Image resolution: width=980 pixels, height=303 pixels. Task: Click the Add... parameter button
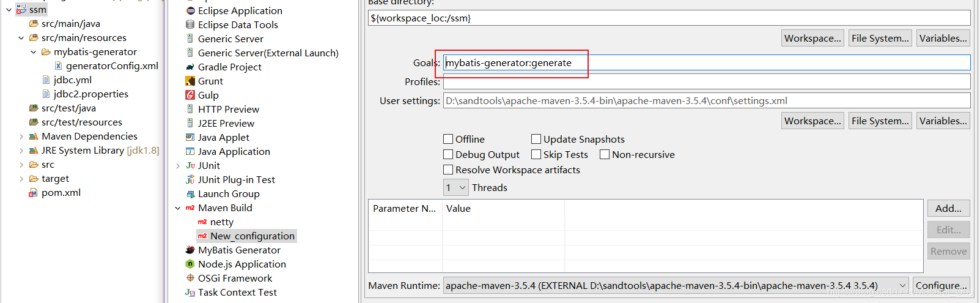pos(949,208)
